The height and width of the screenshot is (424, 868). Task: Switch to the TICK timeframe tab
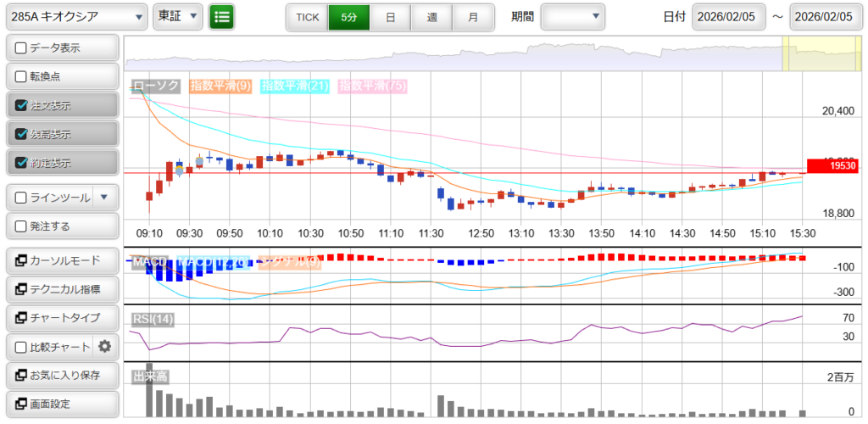click(x=307, y=17)
